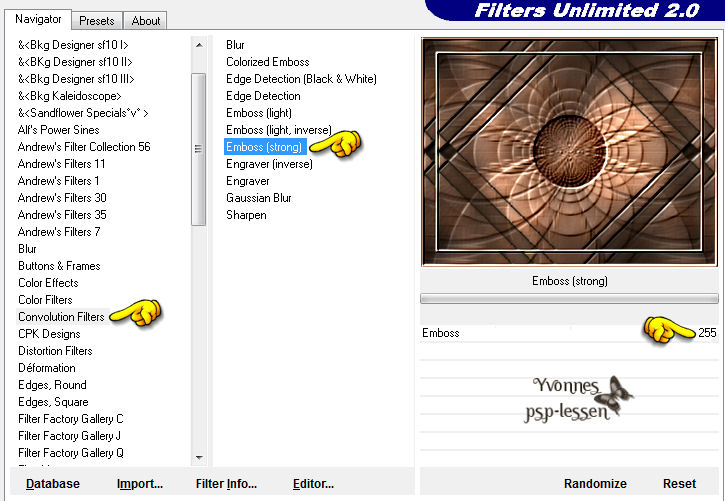725x501 pixels.
Task: Open the Presets tab
Action: tap(97, 21)
